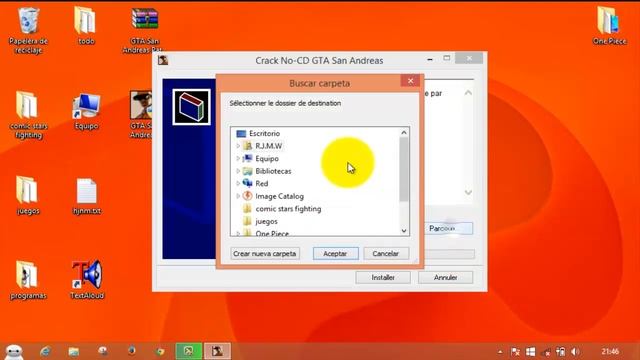Click the Installer button

pos(383,278)
